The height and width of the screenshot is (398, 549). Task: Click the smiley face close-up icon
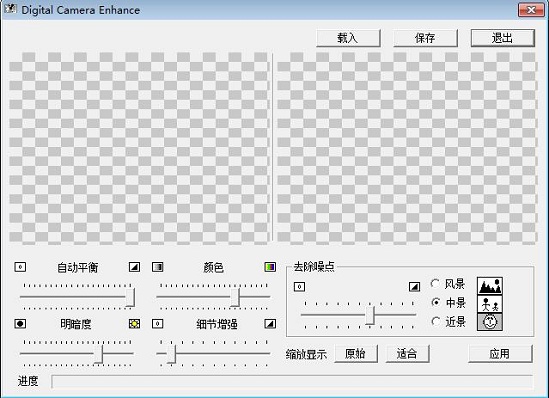(489, 322)
